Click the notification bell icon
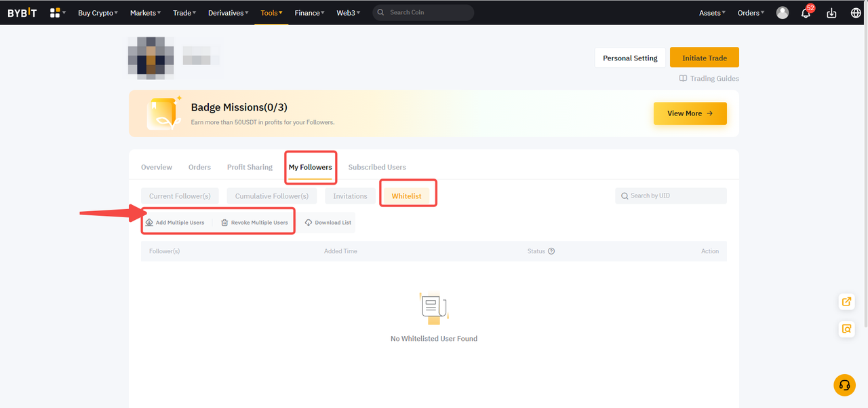Viewport: 868px width, 408px height. (806, 13)
